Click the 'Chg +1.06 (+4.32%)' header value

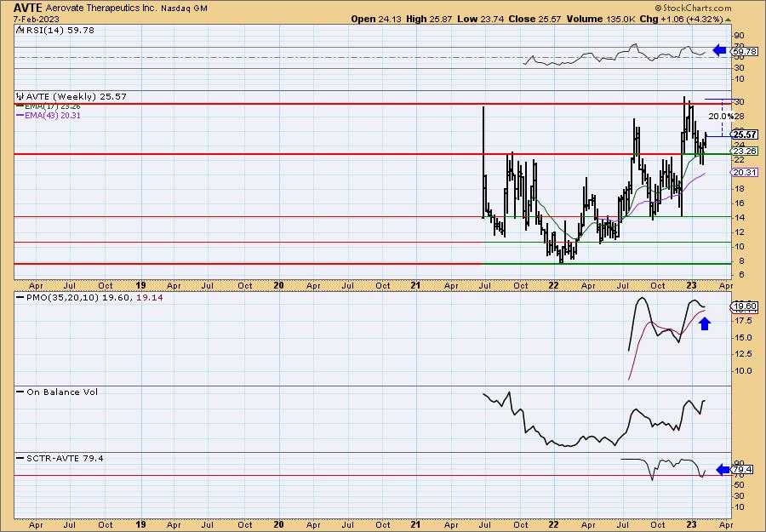coord(682,19)
